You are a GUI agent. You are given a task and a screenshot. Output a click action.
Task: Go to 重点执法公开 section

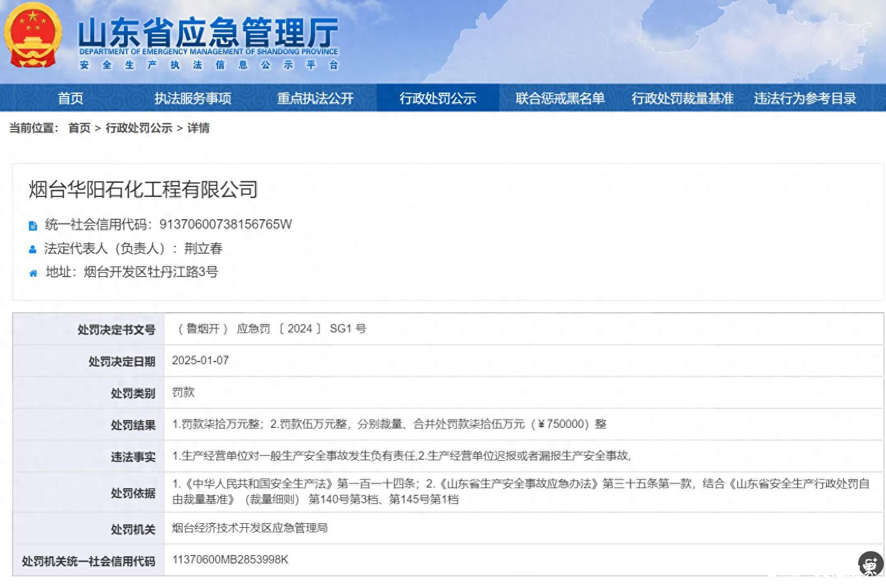click(315, 98)
